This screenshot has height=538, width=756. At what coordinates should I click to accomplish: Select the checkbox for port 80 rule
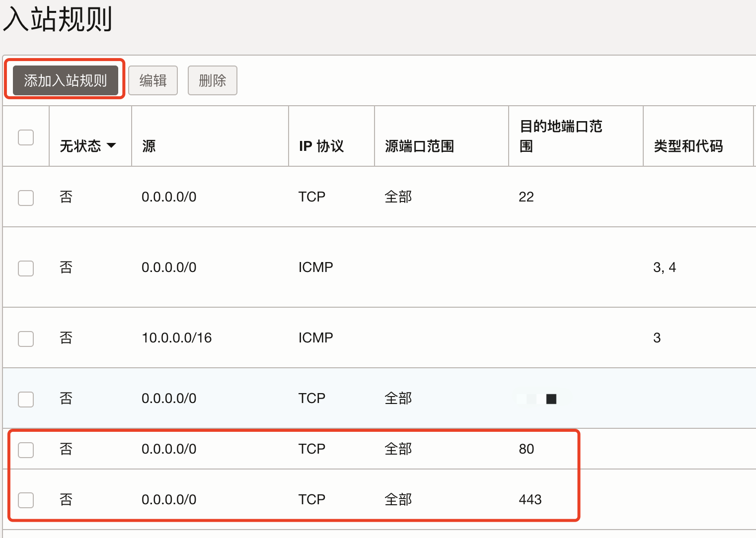click(26, 450)
